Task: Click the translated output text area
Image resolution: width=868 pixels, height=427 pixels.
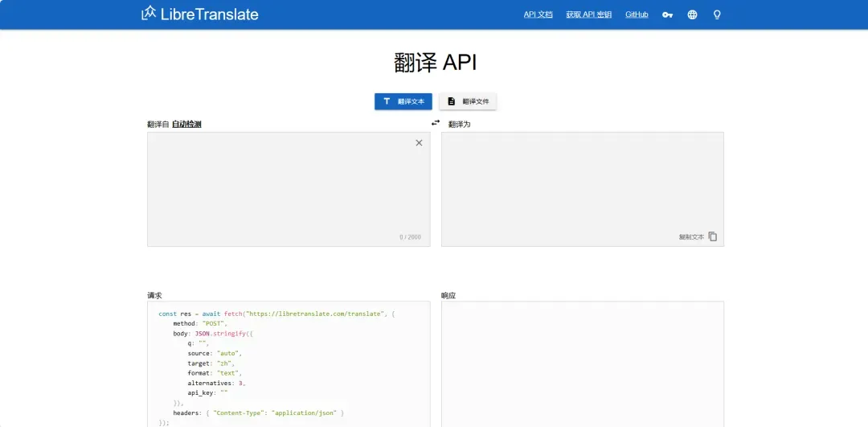Action: click(x=582, y=181)
